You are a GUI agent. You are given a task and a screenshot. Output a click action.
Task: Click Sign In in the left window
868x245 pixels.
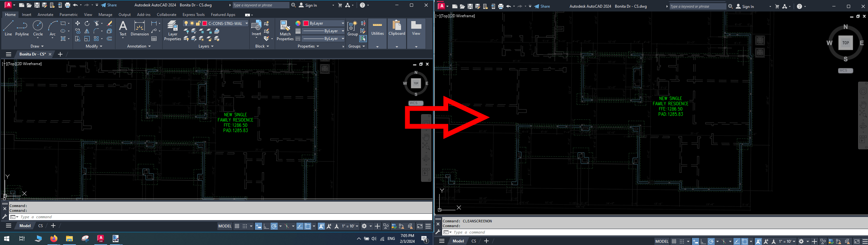[x=308, y=5]
